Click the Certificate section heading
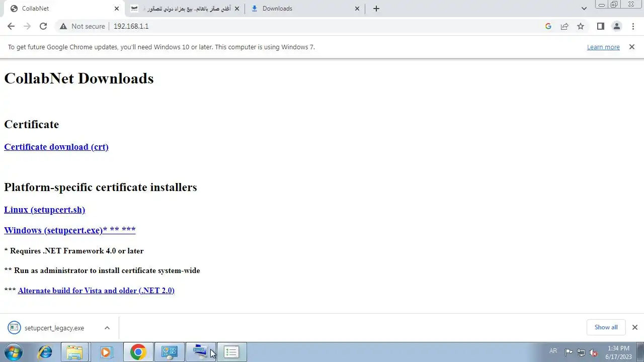This screenshot has height=362, width=644. [31, 124]
